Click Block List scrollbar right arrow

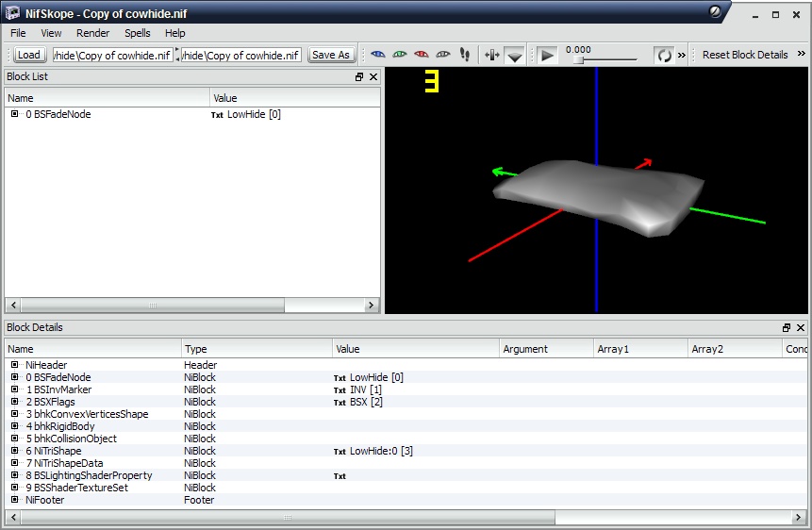point(371,306)
